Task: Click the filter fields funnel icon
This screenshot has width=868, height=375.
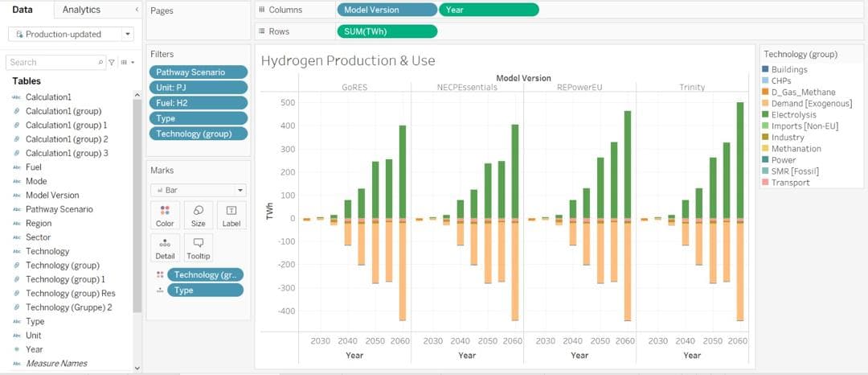Action: click(112, 63)
